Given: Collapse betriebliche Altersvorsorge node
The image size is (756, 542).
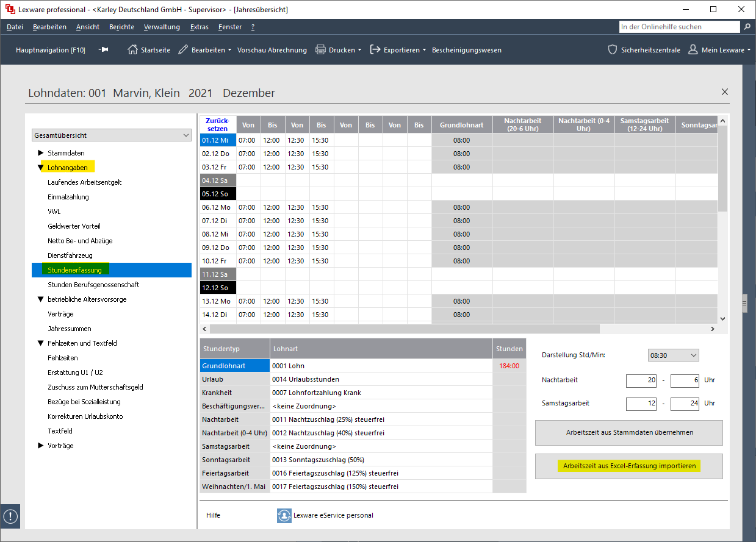Looking at the screenshot, I should pos(41,299).
